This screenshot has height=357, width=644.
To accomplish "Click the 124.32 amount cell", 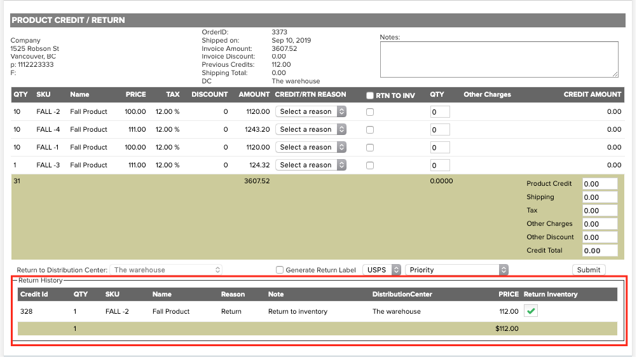I will tap(259, 165).
